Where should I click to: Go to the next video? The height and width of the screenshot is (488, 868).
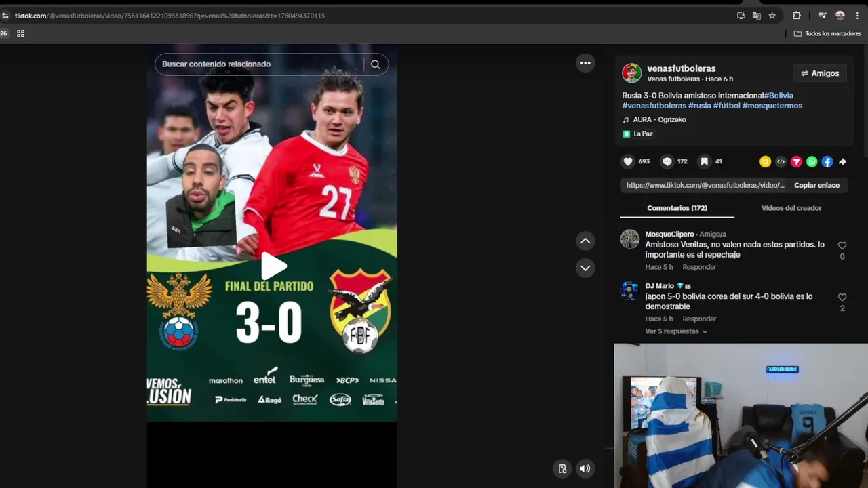(x=585, y=268)
